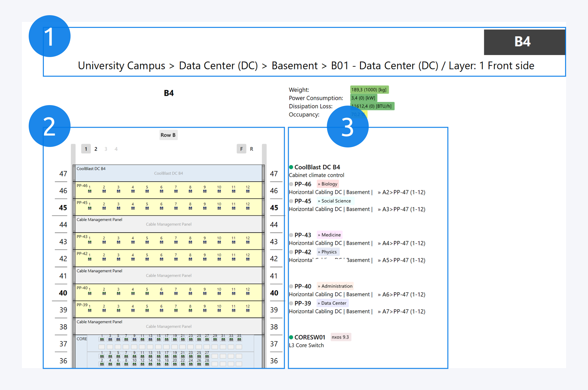This screenshot has width=588, height=390.
Task: Click port 7 icon on PP-42
Action: (x=176, y=259)
